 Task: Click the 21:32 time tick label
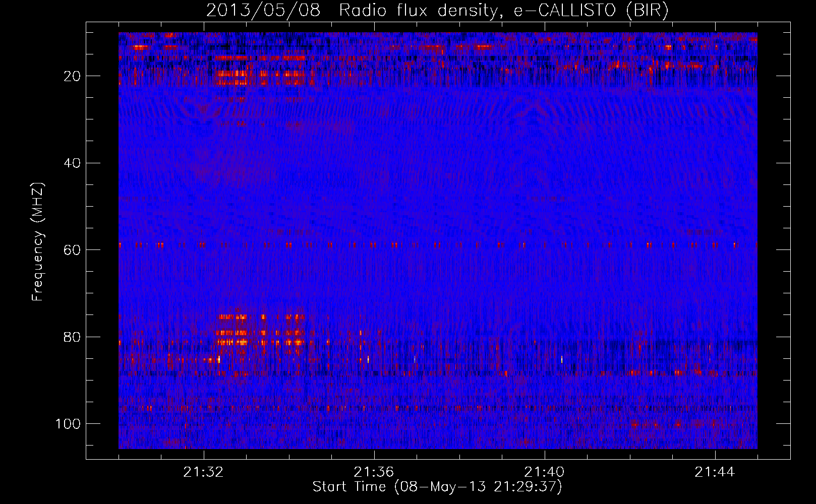click(203, 472)
